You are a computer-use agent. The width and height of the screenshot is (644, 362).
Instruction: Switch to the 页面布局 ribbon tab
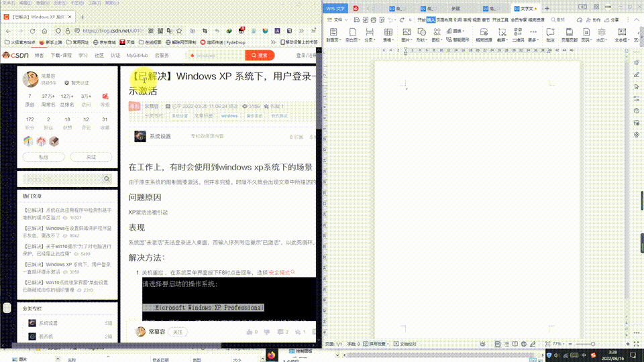tap(444, 19)
